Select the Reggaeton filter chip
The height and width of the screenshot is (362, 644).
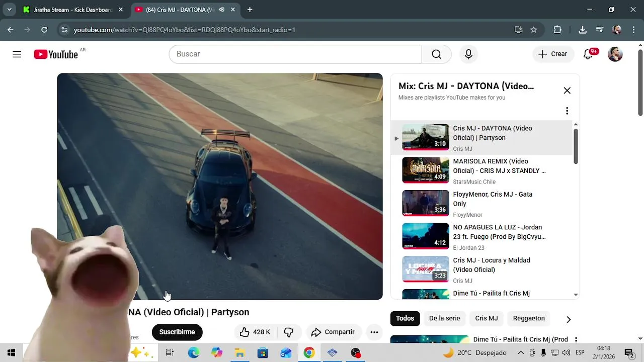coord(529,318)
